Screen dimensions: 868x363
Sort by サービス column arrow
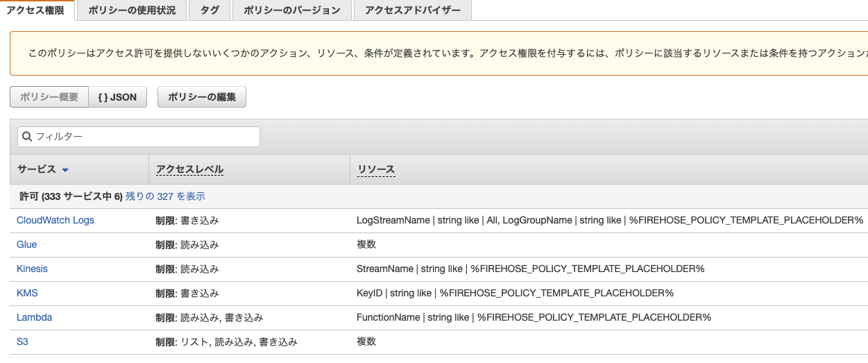click(x=65, y=170)
